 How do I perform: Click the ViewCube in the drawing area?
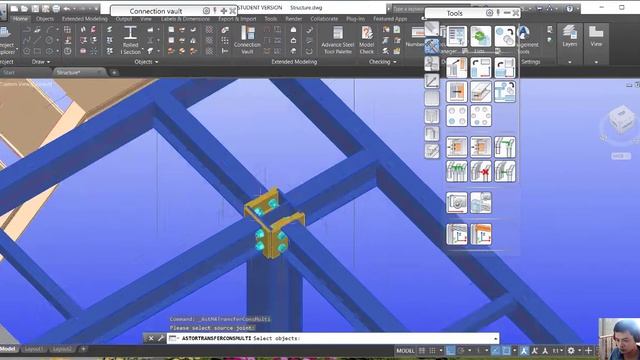click(621, 120)
